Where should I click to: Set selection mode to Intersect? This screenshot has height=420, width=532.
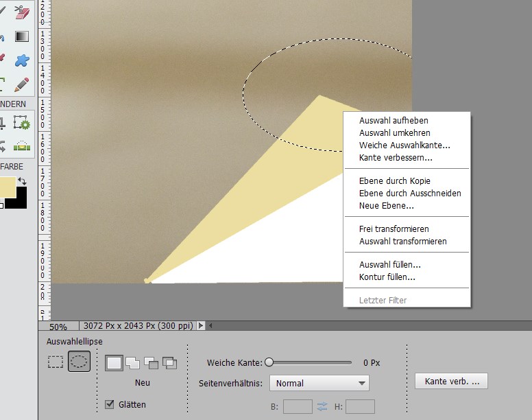tap(169, 363)
